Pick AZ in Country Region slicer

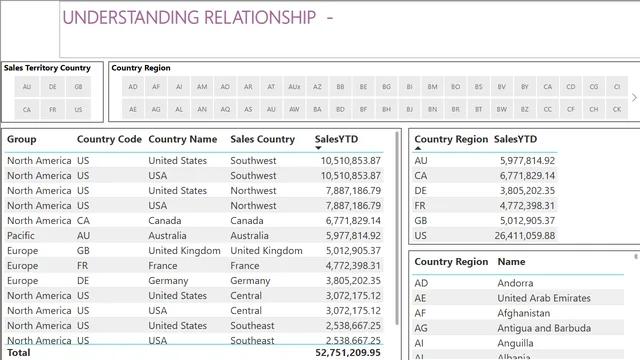pyautogui.click(x=317, y=87)
